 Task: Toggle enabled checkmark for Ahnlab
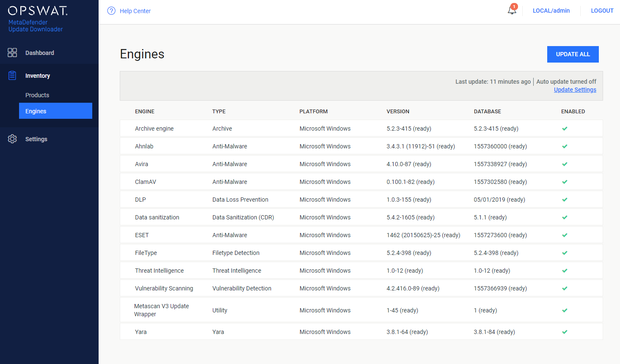click(x=565, y=146)
